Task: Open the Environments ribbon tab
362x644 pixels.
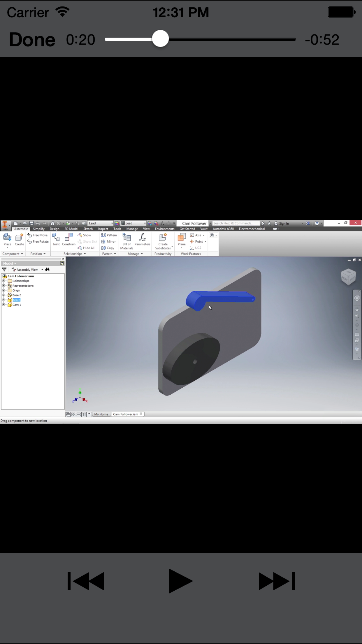Action: click(165, 229)
